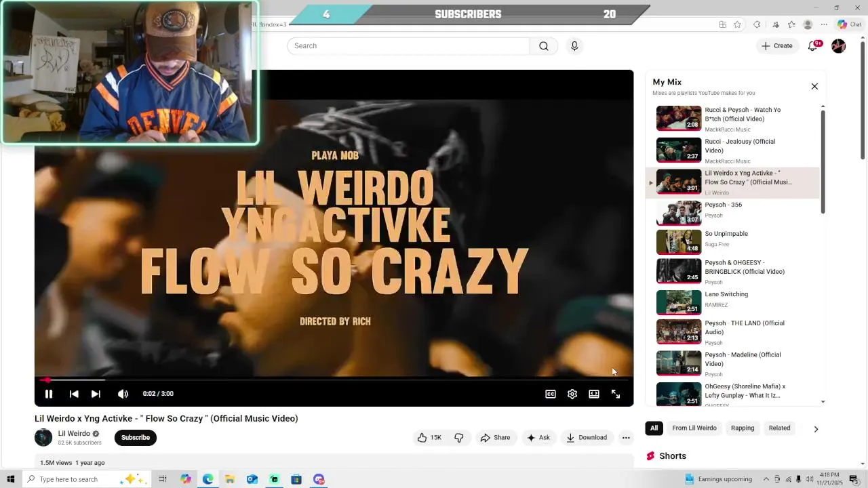
Task: Open Lil Weirdo channel name link
Action: pos(74,434)
